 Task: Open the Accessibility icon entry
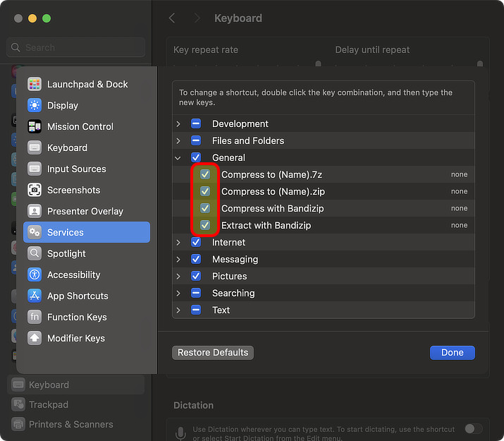click(35, 274)
